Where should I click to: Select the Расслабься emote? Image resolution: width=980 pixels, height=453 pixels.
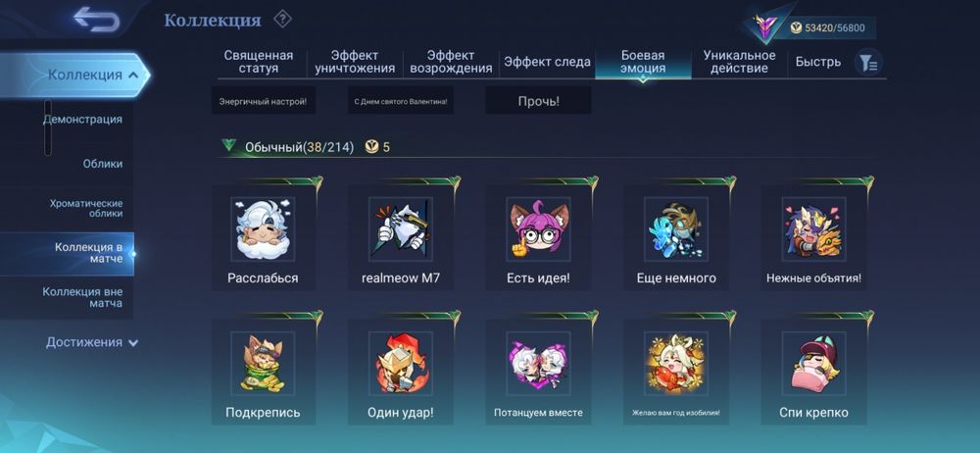tap(263, 237)
